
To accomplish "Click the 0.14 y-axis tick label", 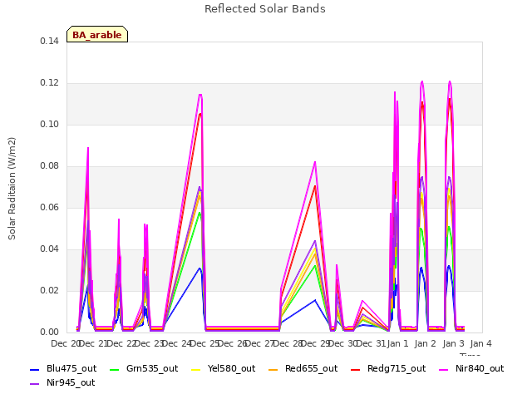I will point(49,41).
